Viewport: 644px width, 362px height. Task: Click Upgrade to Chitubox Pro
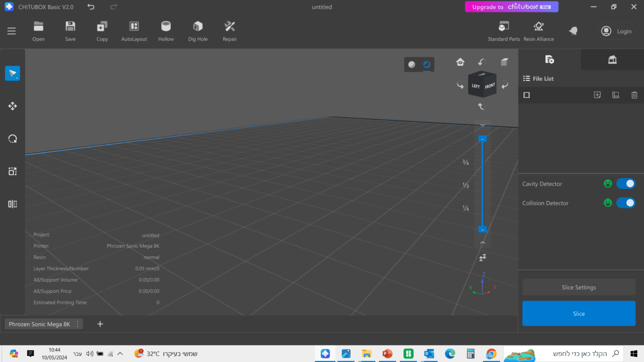click(x=512, y=7)
